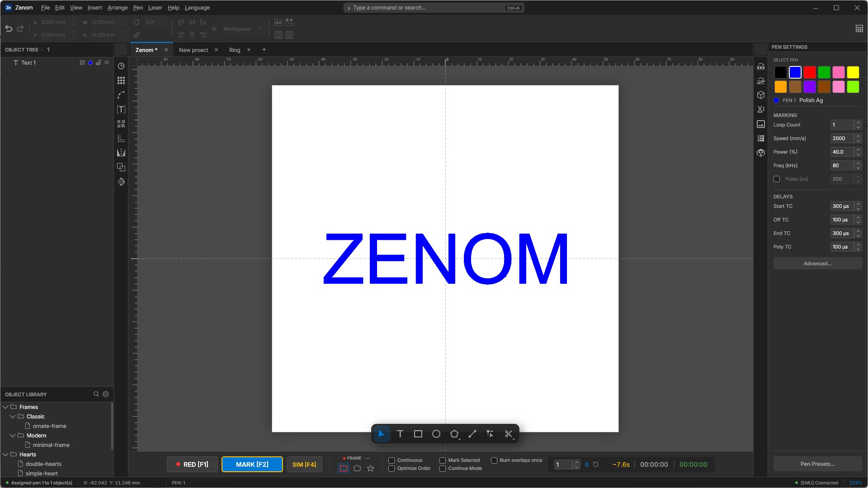This screenshot has height=488, width=868.
Task: Select the Text tool in floating toolbar
Action: tap(400, 434)
